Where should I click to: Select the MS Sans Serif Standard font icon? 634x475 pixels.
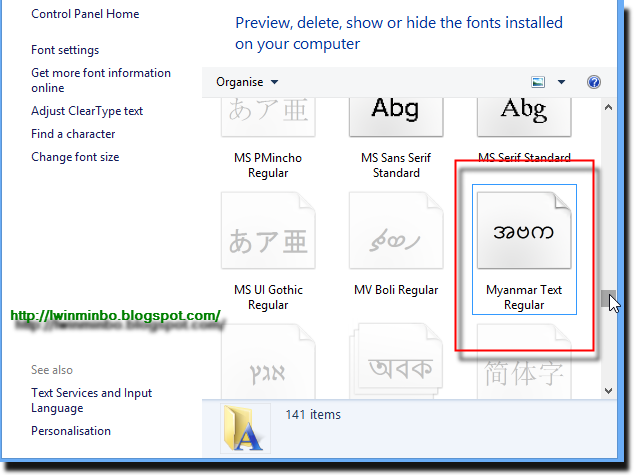pyautogui.click(x=396, y=117)
